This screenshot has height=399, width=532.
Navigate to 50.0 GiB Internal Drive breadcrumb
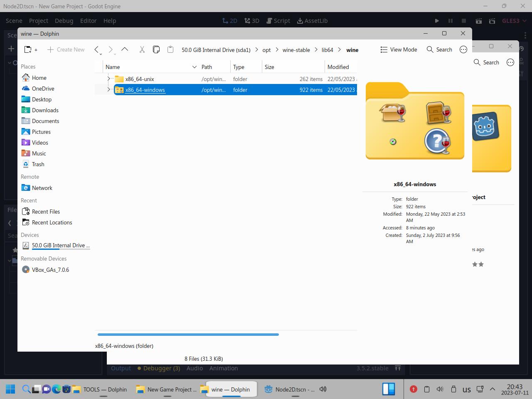[216, 50]
